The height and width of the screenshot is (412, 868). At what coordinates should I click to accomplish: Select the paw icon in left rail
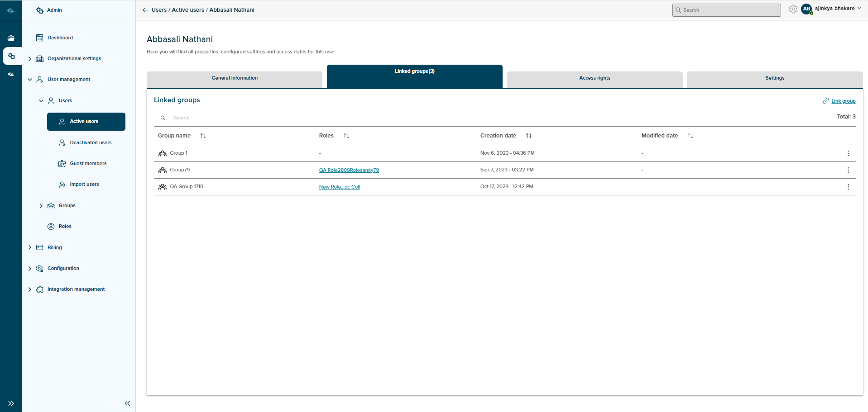tap(11, 38)
